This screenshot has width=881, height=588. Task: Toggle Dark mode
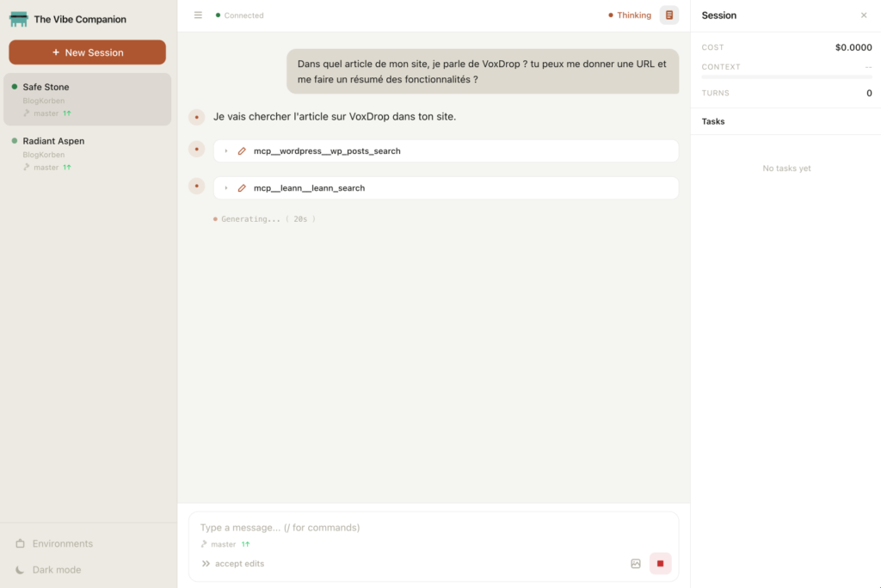pyautogui.click(x=56, y=570)
